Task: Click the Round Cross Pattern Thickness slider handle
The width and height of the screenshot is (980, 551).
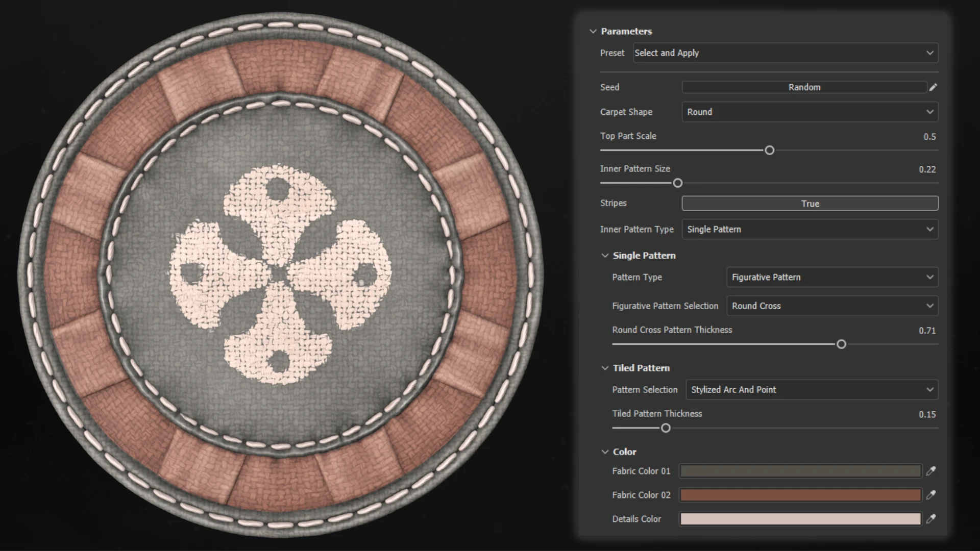Action: [841, 344]
